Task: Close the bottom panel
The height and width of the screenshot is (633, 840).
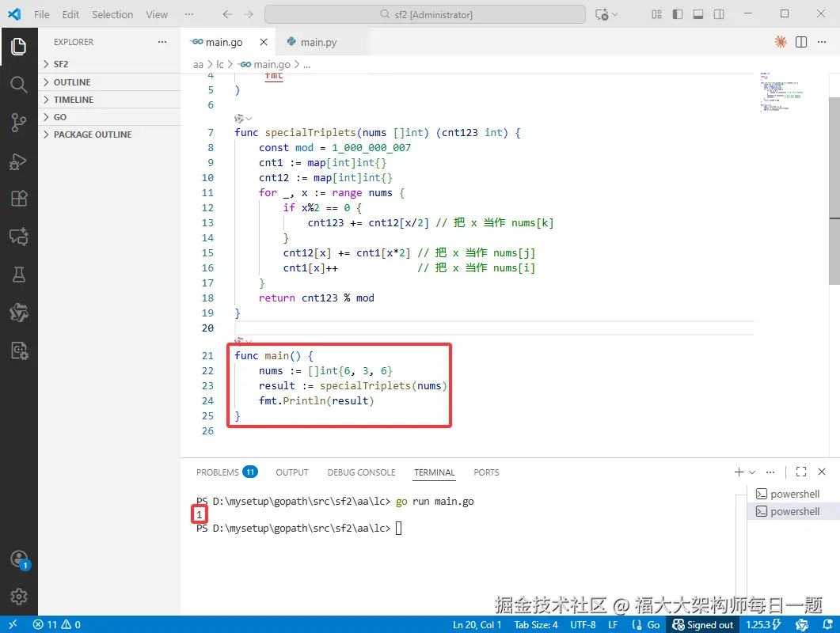Action: pyautogui.click(x=822, y=472)
